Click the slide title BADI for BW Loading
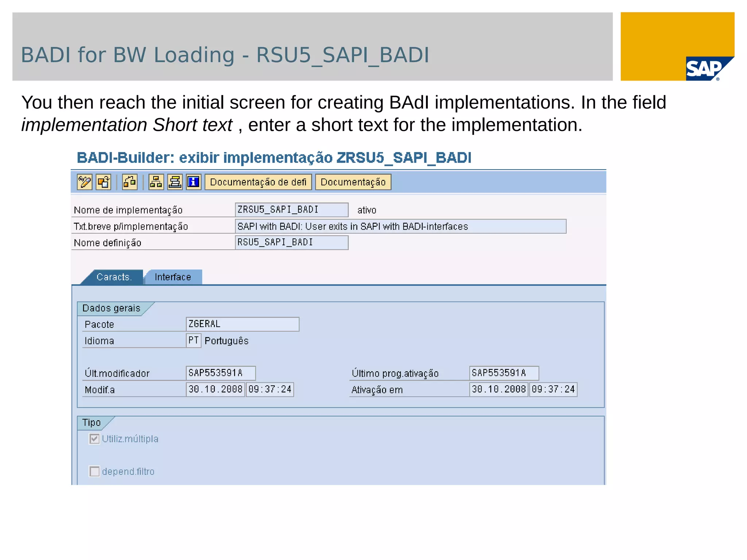Image resolution: width=747 pixels, height=560 pixels. pos(225,55)
